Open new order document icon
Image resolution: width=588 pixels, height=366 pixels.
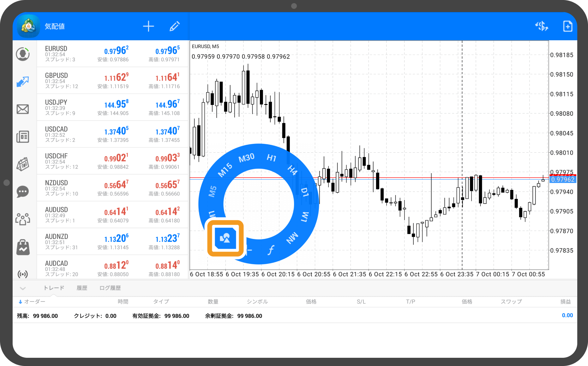pos(567,27)
